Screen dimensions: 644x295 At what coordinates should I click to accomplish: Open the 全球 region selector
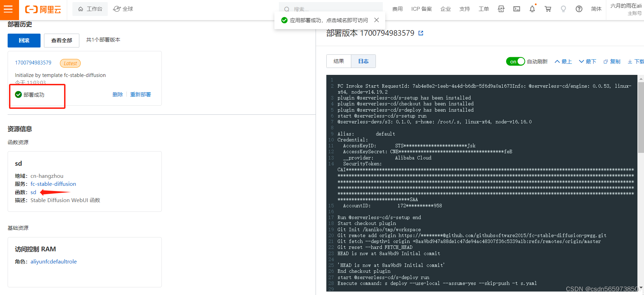(x=123, y=9)
